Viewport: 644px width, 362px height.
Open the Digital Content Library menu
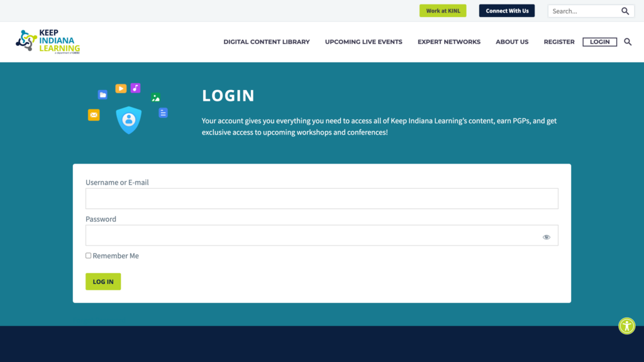pos(267,42)
